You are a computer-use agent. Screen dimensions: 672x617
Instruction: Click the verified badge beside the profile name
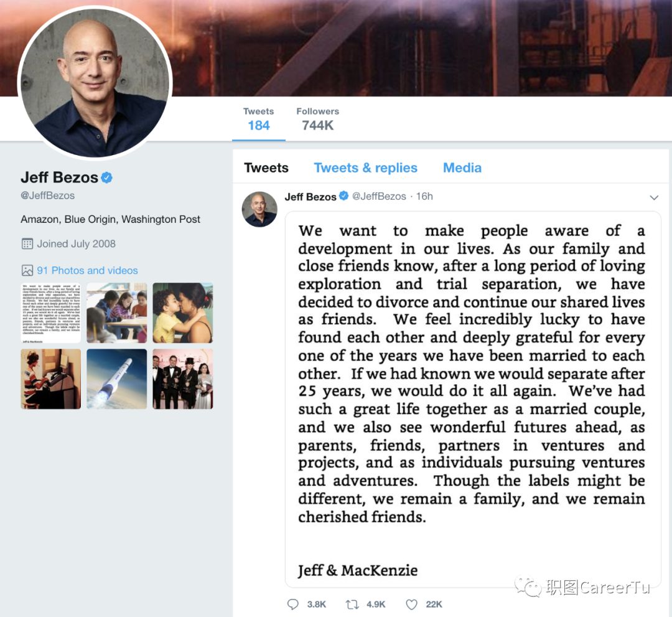[107, 177]
